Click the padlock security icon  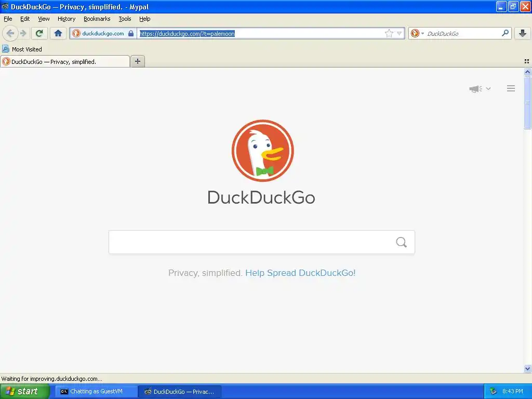click(x=131, y=33)
